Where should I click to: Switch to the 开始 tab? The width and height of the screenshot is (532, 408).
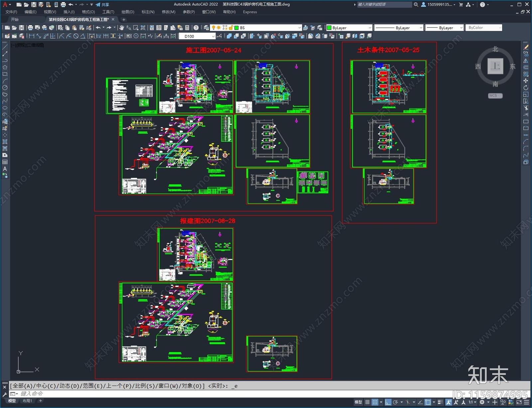[x=15, y=20]
